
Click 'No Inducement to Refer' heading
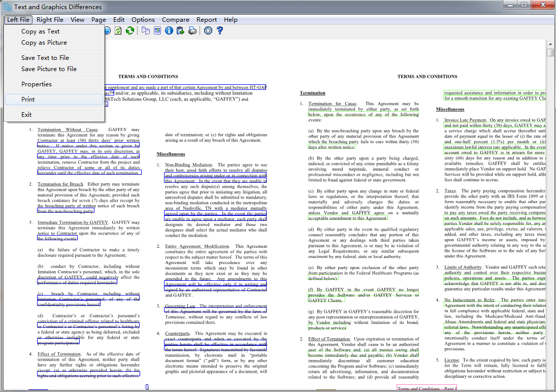point(470,300)
